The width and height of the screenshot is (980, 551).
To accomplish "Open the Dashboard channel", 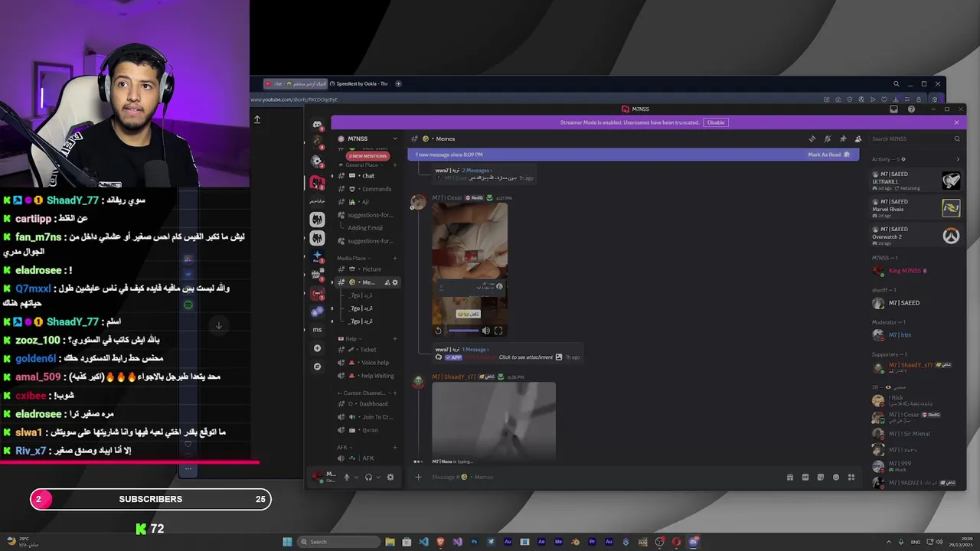I will tap(368, 404).
